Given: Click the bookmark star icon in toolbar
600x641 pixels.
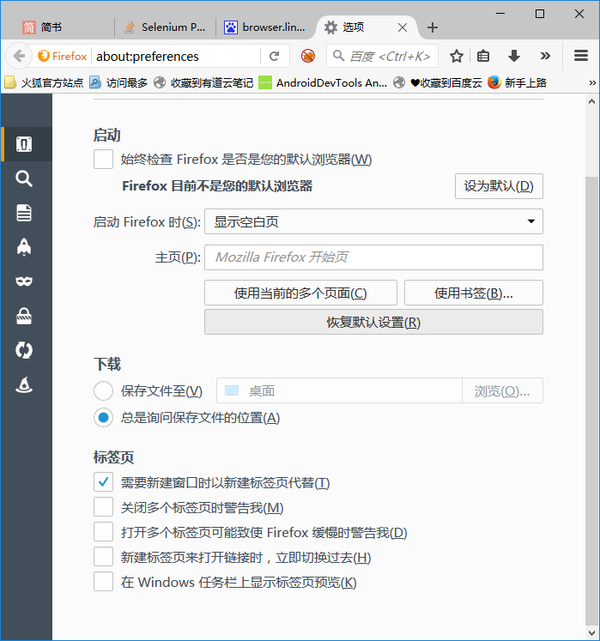Looking at the screenshot, I should 456,56.
